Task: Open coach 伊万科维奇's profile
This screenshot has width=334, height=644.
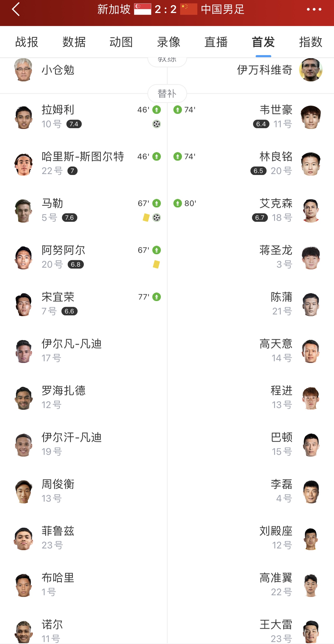Action: coord(264,70)
